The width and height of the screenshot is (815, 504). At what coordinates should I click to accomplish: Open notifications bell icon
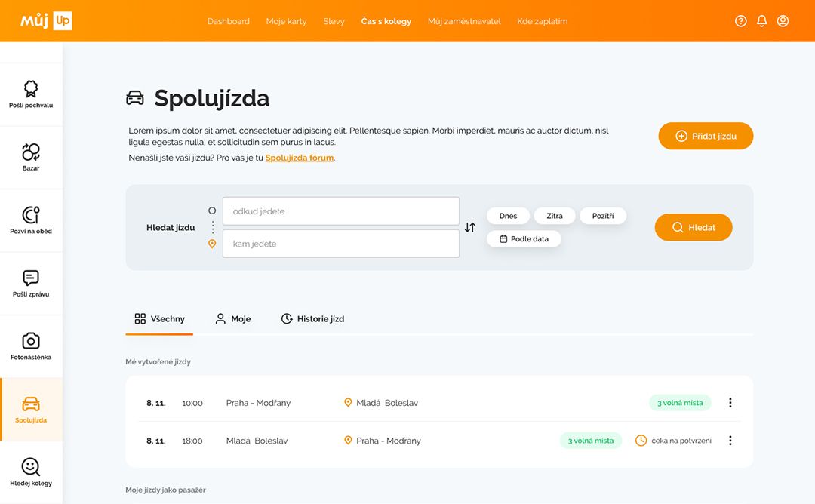(761, 21)
